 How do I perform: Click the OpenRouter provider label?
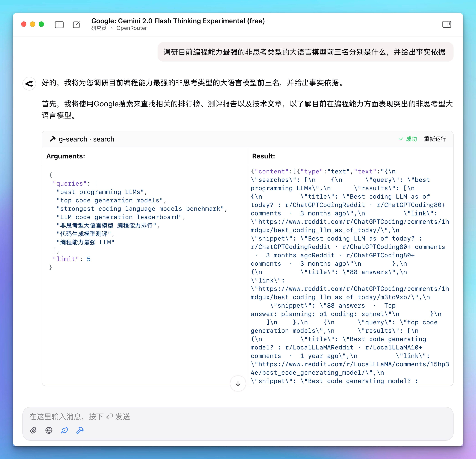(132, 28)
